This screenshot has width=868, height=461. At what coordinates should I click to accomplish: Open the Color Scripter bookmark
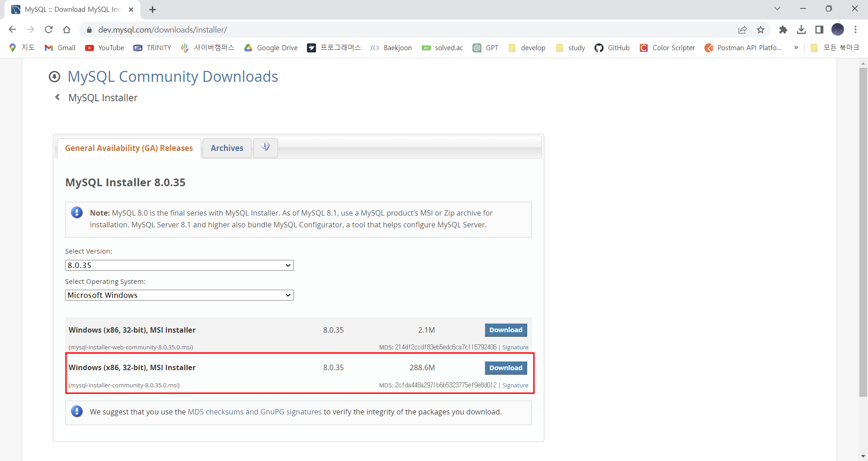pyautogui.click(x=667, y=47)
